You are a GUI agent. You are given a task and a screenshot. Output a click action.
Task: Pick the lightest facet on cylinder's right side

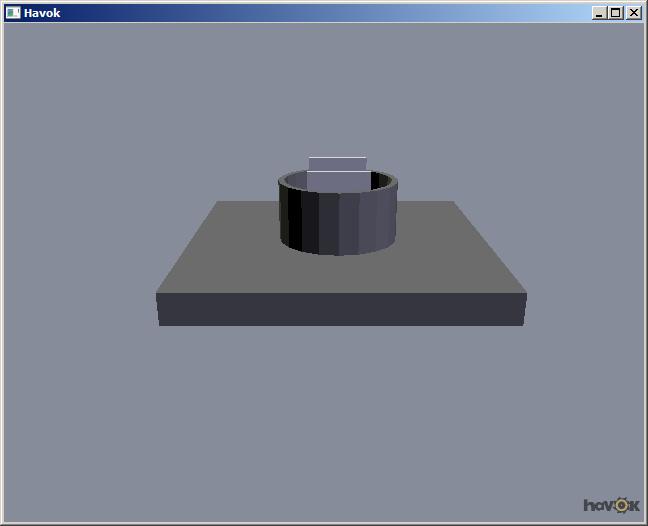pos(383,217)
